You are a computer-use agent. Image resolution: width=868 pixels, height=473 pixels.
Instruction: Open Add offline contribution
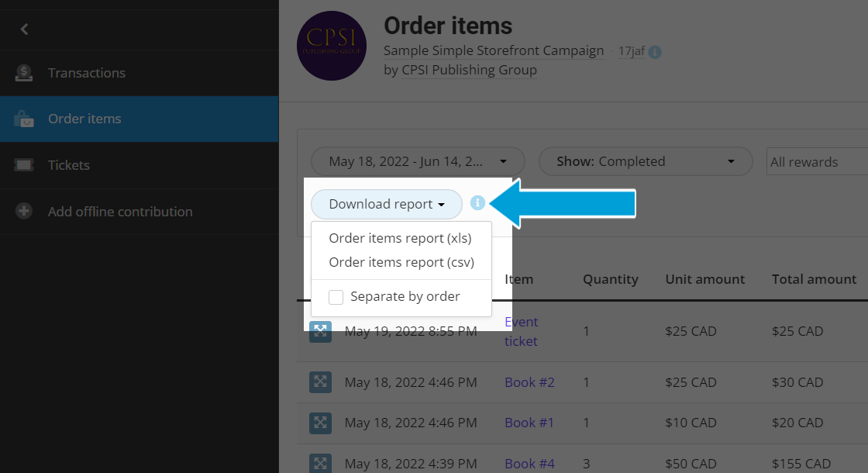tap(139, 212)
